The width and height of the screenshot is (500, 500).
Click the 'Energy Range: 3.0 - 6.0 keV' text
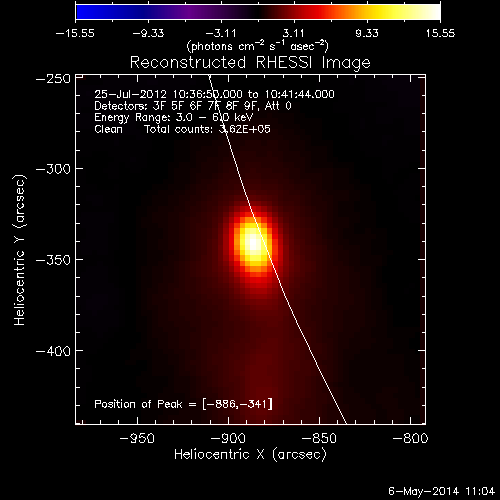coord(174,117)
